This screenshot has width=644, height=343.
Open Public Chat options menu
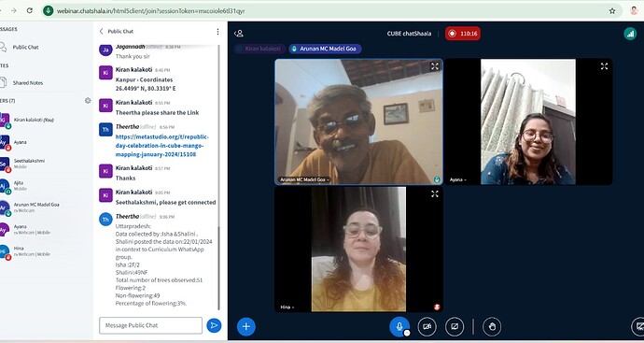[217, 32]
